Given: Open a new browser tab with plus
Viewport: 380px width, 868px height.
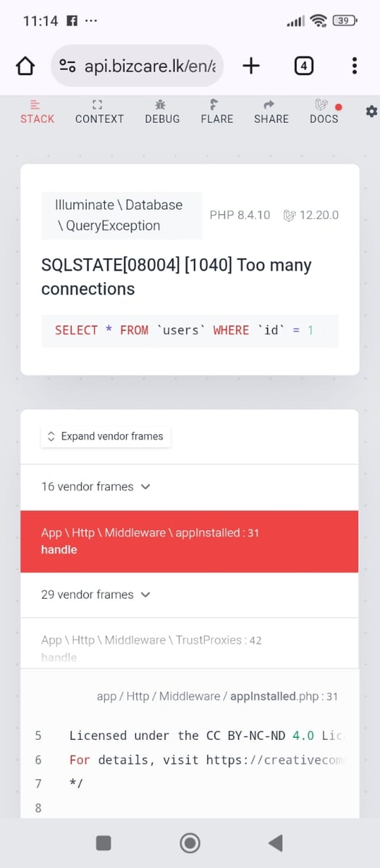Looking at the screenshot, I should pyautogui.click(x=251, y=66).
